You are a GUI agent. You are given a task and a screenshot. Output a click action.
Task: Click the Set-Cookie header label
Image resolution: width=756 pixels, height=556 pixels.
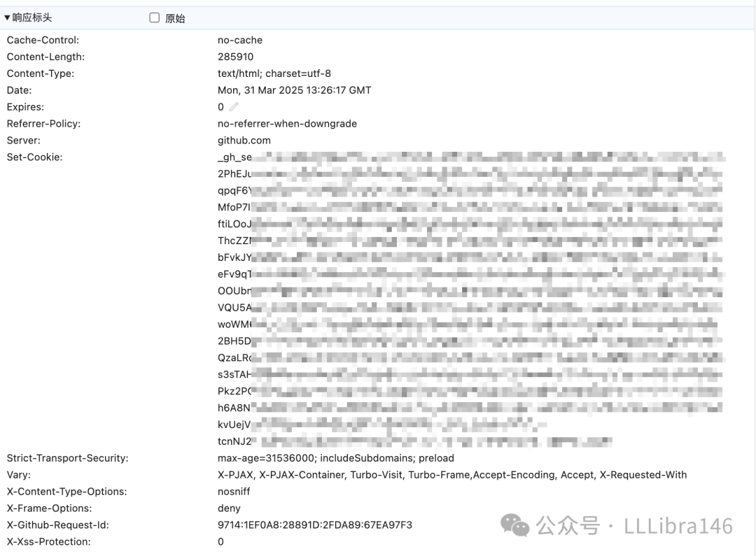pos(35,157)
